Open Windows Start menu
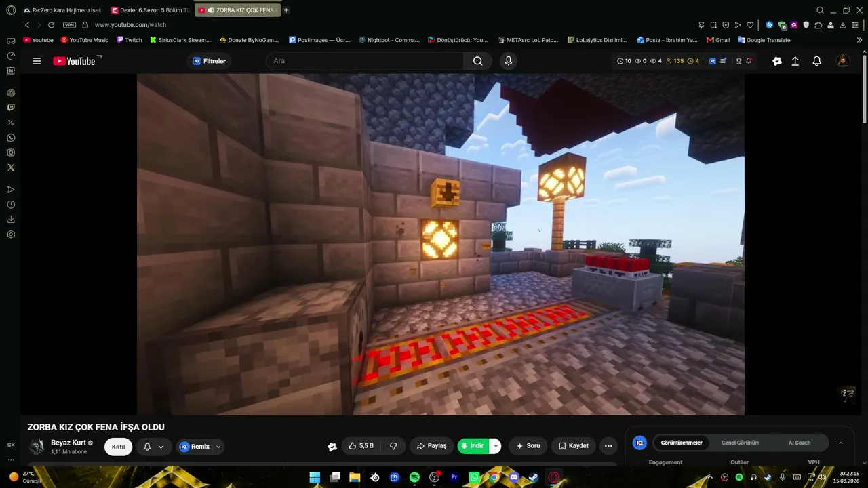 tap(315, 477)
